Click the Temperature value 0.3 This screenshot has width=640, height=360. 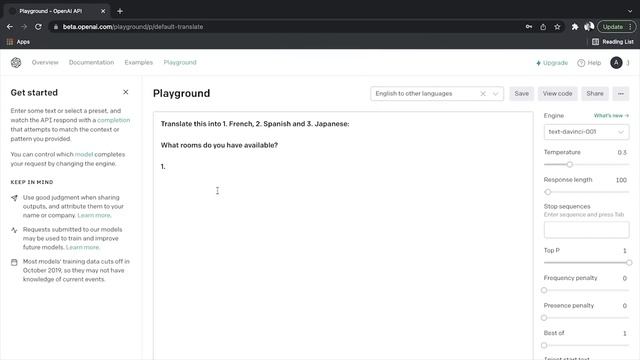point(622,152)
